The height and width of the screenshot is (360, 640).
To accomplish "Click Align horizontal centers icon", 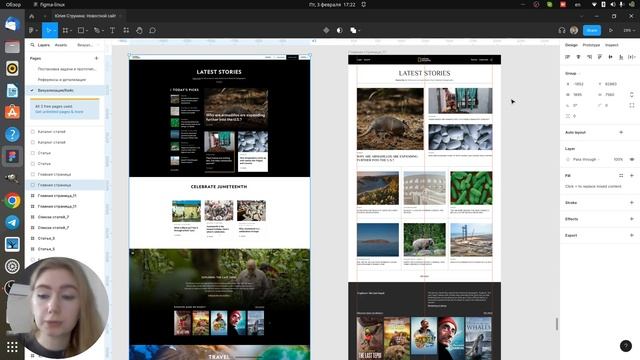I will coord(578,57).
